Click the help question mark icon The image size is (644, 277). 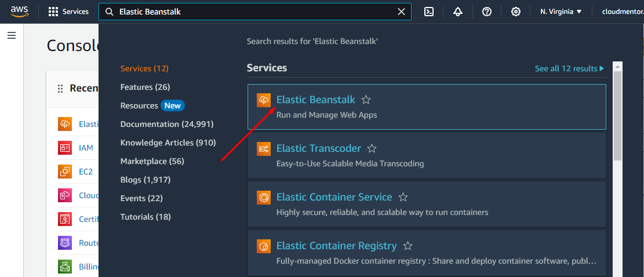(x=487, y=12)
